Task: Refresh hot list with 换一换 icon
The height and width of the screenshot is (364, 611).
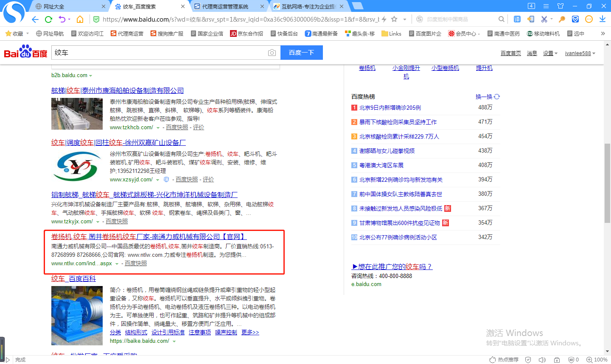Action: (x=497, y=97)
